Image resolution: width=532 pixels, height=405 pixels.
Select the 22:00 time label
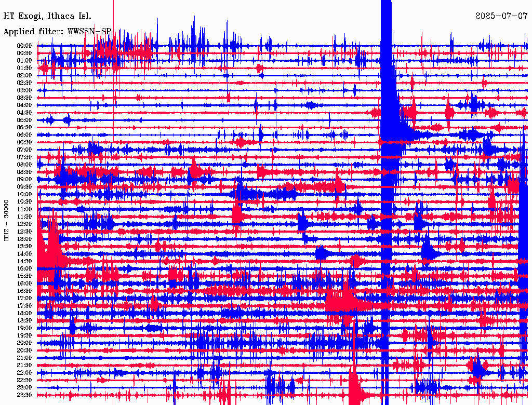click(24, 373)
